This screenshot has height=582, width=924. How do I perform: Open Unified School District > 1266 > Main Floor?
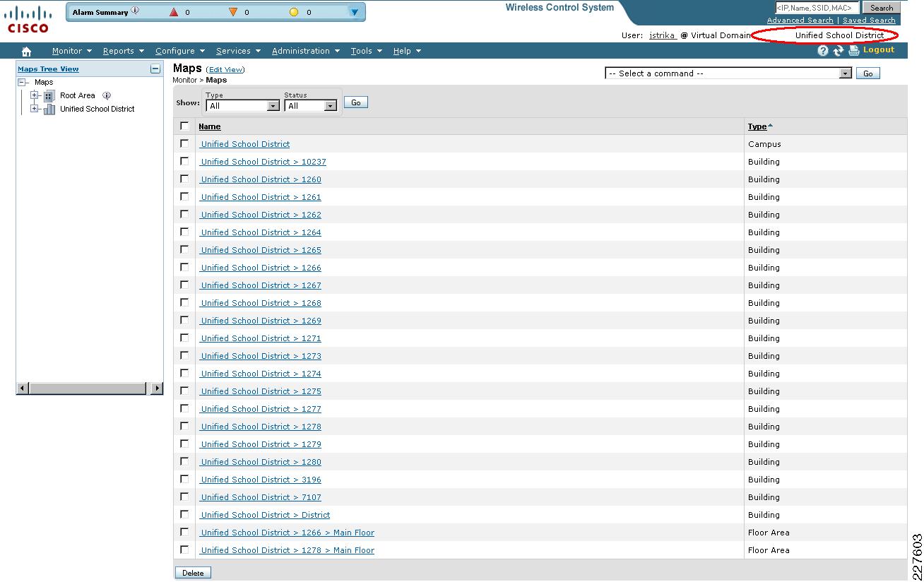click(x=288, y=533)
